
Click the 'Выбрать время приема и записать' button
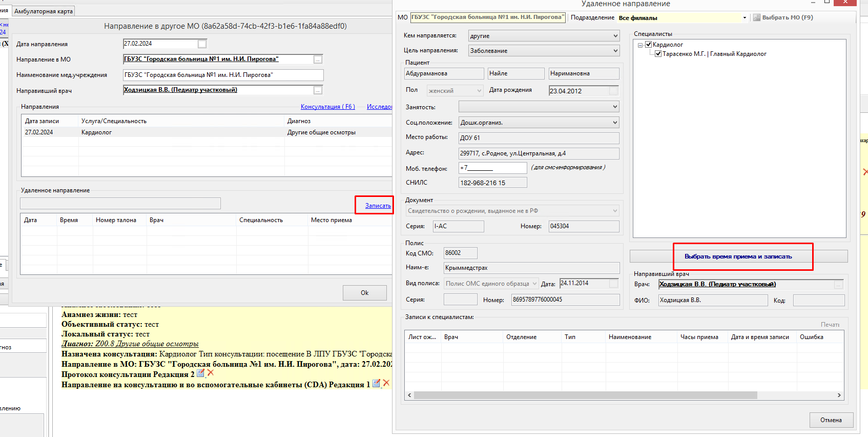pyautogui.click(x=738, y=256)
